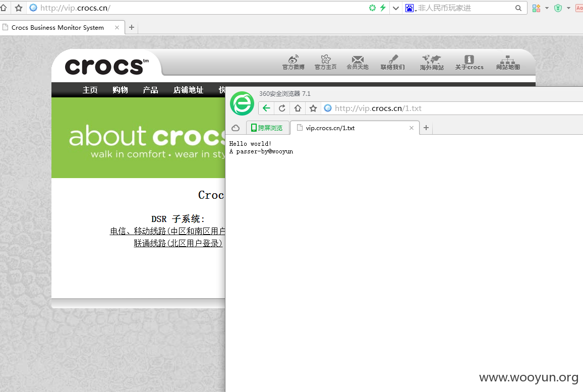Screen dimensions: 583x392
Task: Reload page in front 360 browser window
Action: click(x=282, y=108)
